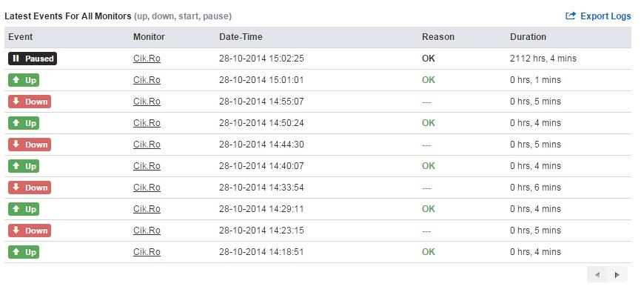Click the Down badge at 14:55:07
The height and width of the screenshot is (298, 644).
click(30, 102)
